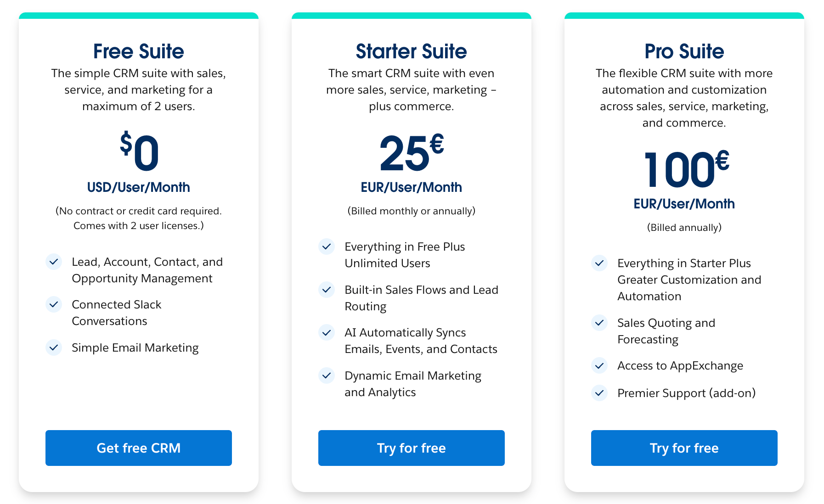
Task: Click checkmark next to Access to AppExchange
Action: [x=599, y=365]
